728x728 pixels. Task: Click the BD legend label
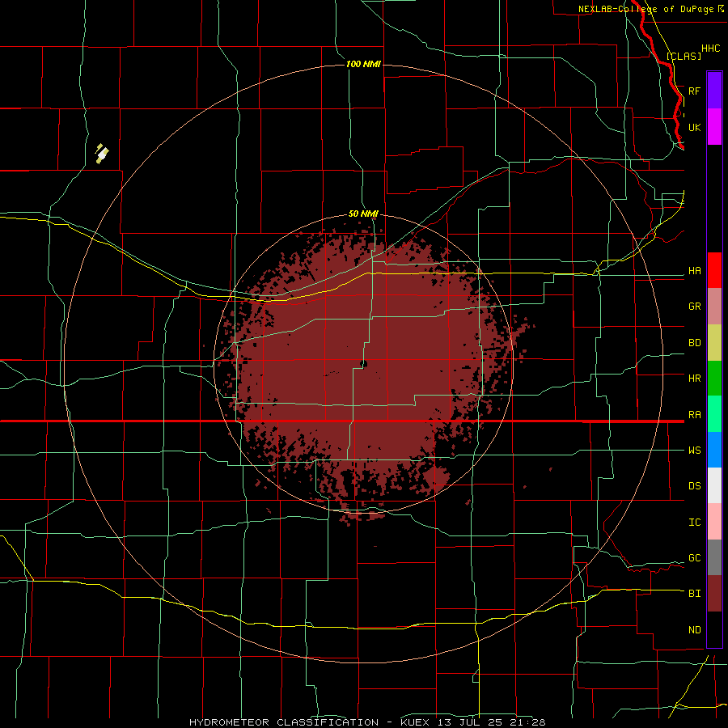[694, 343]
